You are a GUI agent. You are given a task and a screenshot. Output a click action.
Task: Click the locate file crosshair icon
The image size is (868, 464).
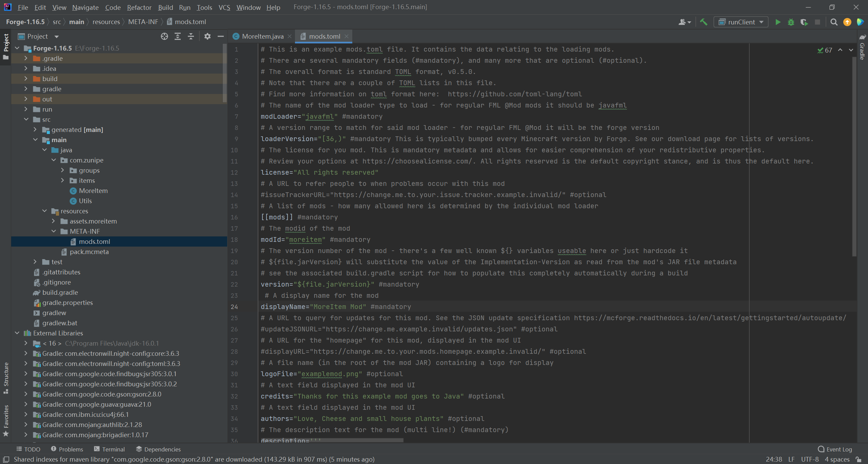pyautogui.click(x=164, y=36)
